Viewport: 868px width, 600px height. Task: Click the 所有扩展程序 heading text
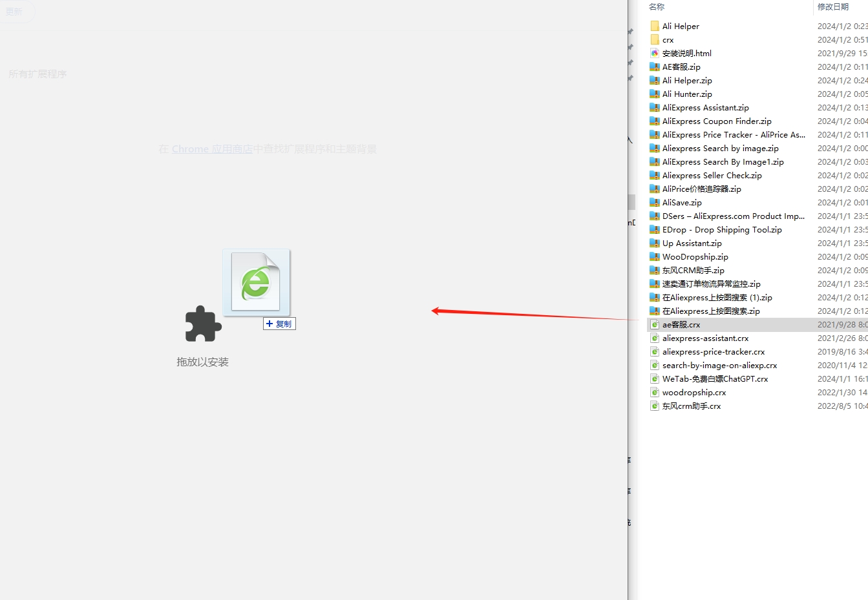[x=37, y=74]
